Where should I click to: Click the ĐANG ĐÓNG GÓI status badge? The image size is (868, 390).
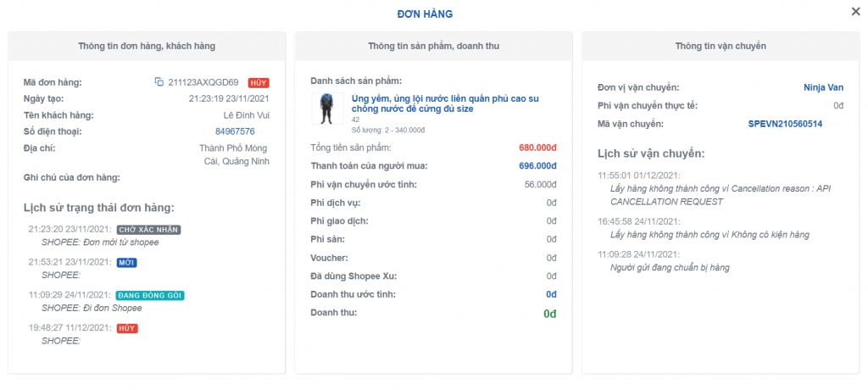pyautogui.click(x=150, y=295)
